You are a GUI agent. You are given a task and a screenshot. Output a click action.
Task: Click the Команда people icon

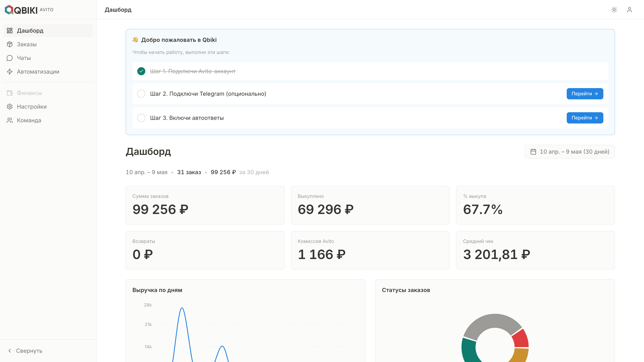(x=10, y=120)
